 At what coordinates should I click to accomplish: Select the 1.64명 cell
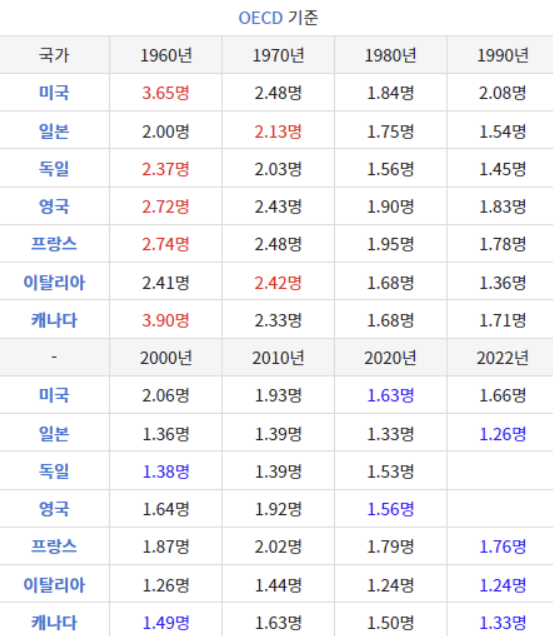pos(166,509)
